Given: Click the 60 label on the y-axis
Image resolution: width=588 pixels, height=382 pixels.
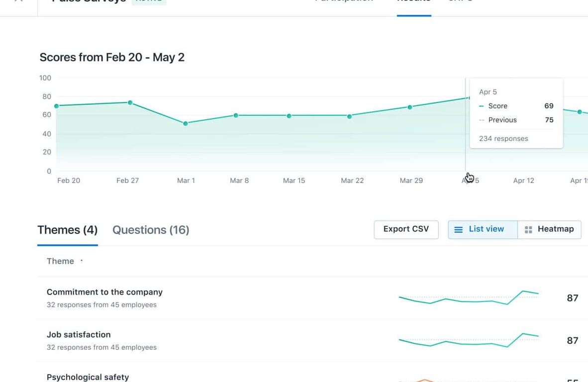Looking at the screenshot, I should pos(46,115).
